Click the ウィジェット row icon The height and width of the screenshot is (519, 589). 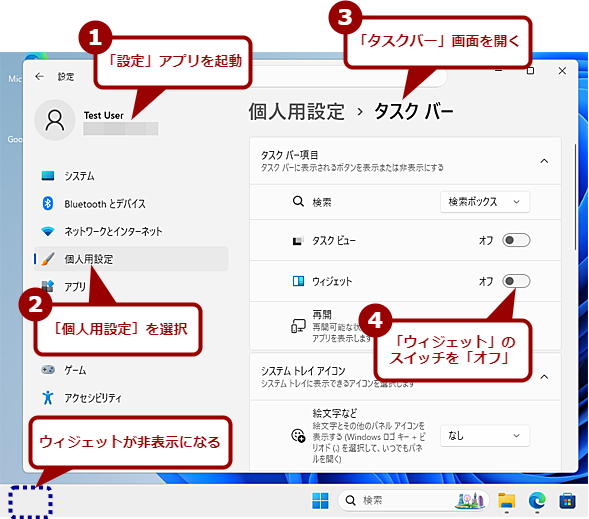point(298,281)
